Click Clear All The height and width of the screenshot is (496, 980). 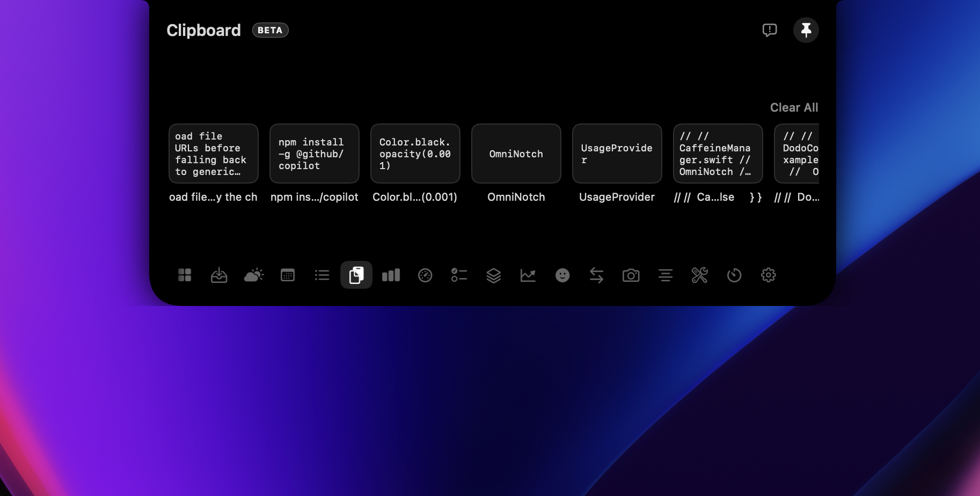tap(794, 107)
